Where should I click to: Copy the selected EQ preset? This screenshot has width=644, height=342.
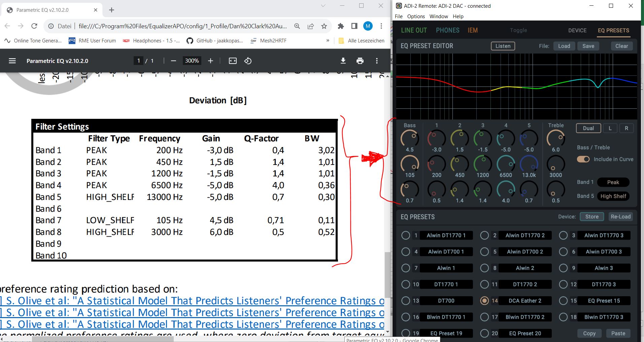tap(589, 333)
